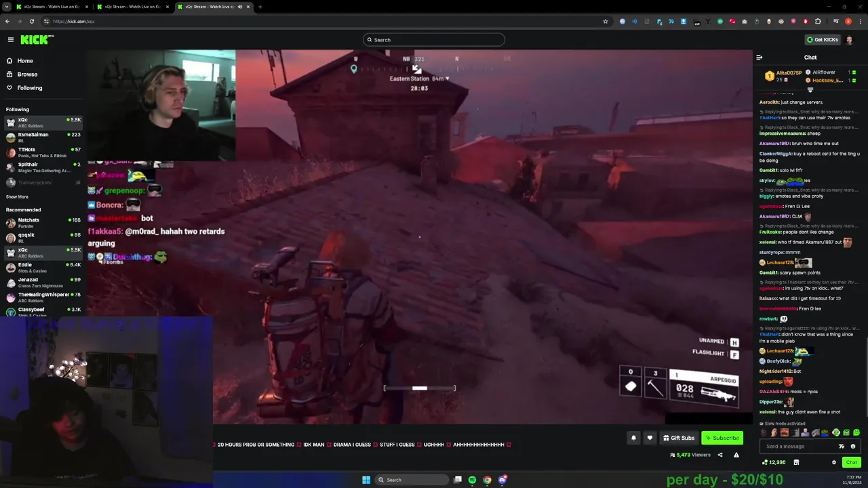
Task: Bookmark this page with star icon
Action: click(x=606, y=21)
